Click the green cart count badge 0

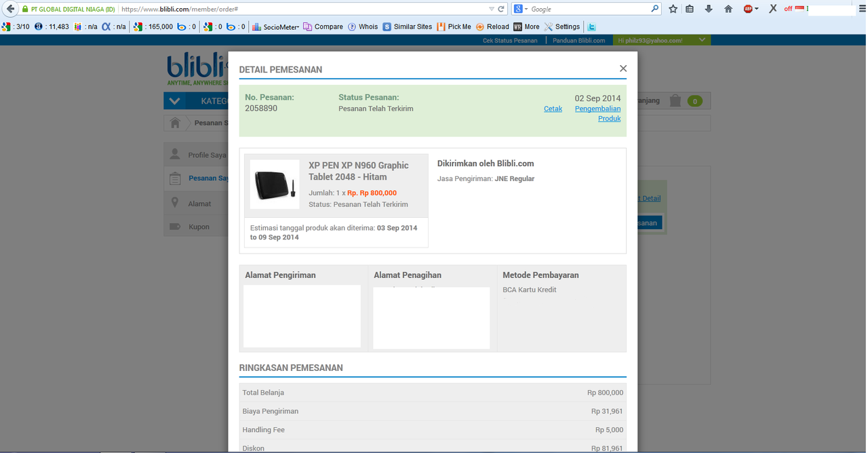694,101
